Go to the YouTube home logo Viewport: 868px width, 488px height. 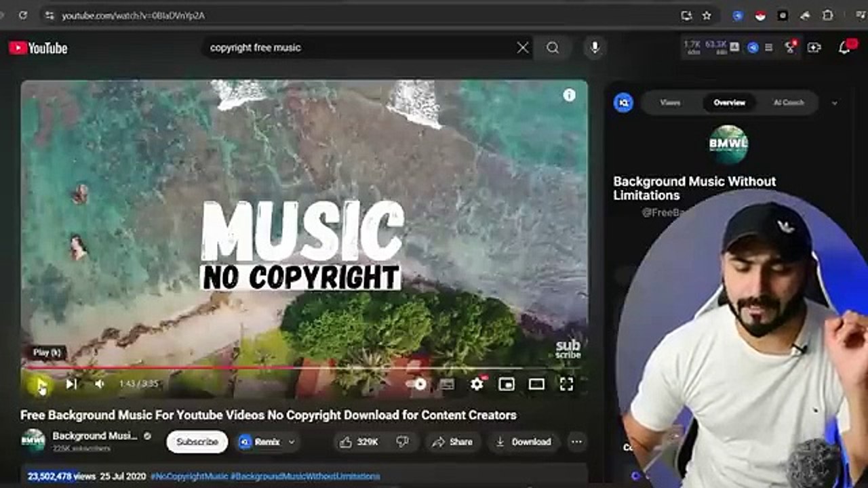pos(38,48)
